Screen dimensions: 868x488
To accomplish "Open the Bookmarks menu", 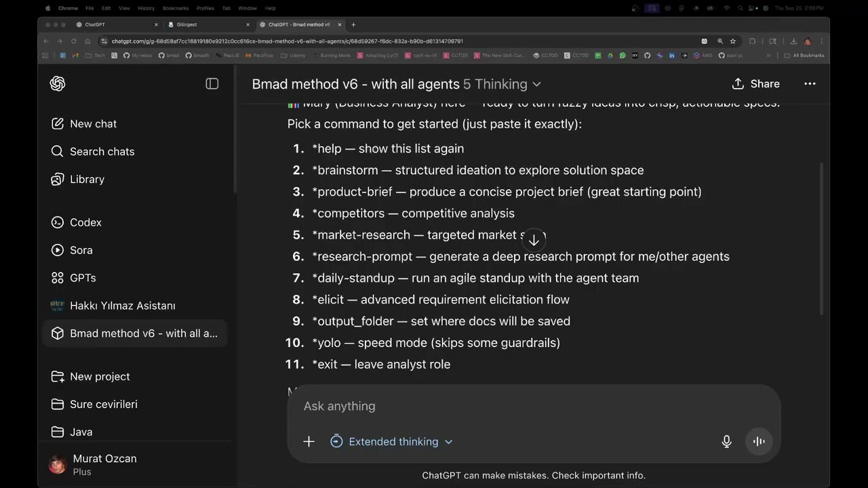I will click(176, 8).
